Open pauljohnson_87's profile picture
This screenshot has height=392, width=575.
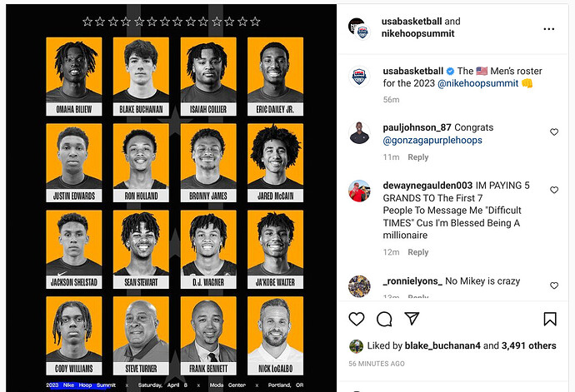[x=359, y=133]
